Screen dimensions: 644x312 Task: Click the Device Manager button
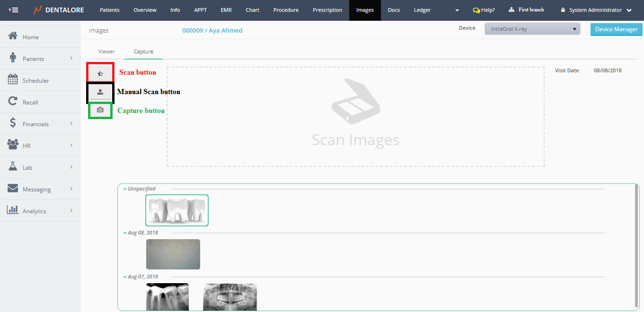point(616,29)
